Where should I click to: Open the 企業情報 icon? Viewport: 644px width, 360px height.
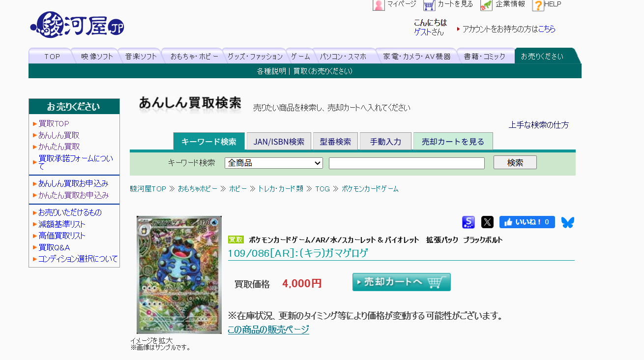pyautogui.click(x=486, y=5)
